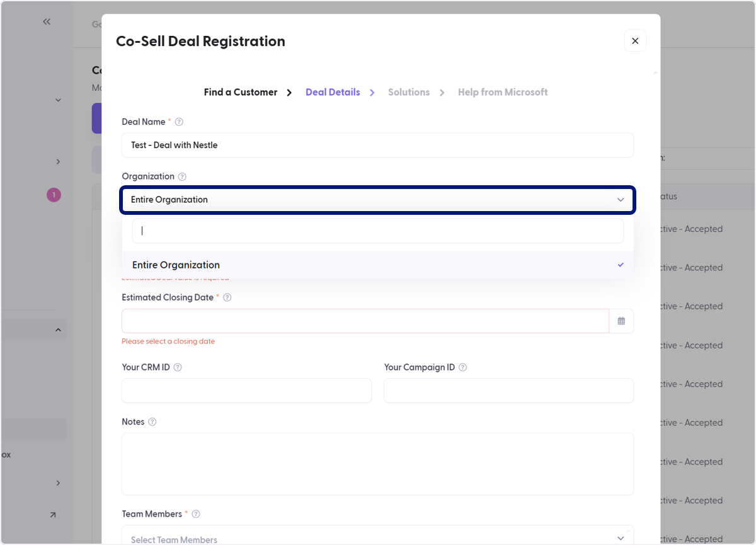Collapse the Organization dropdown via its chevron
756x545 pixels.
(x=621, y=200)
